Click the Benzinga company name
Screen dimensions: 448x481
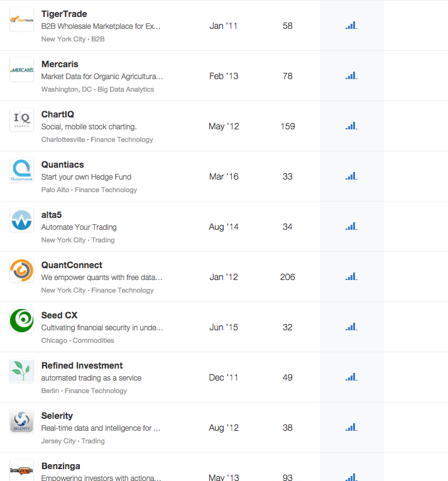[60, 466]
